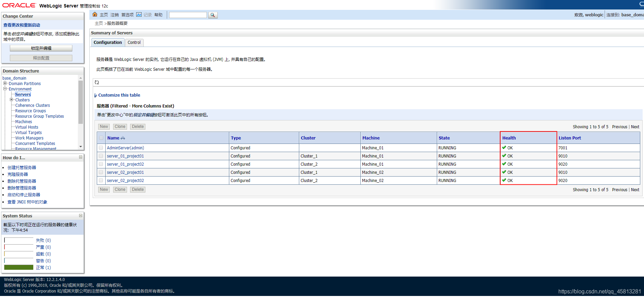The image size is (644, 298).
Task: Select Machines in the domain tree
Action: [x=24, y=122]
